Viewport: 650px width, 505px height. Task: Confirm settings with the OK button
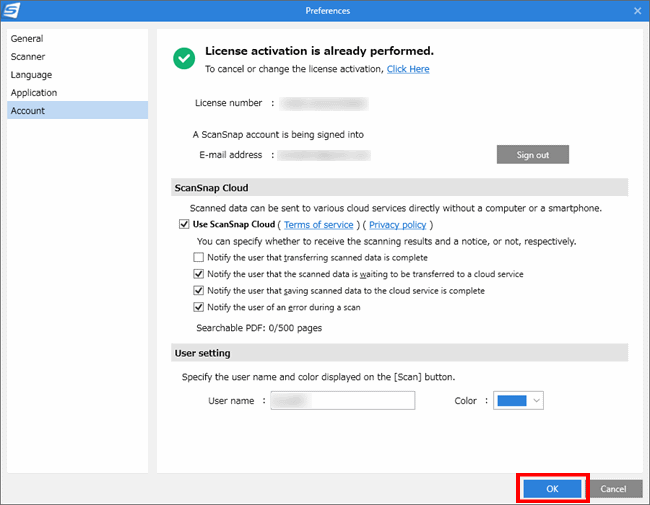[x=552, y=489]
